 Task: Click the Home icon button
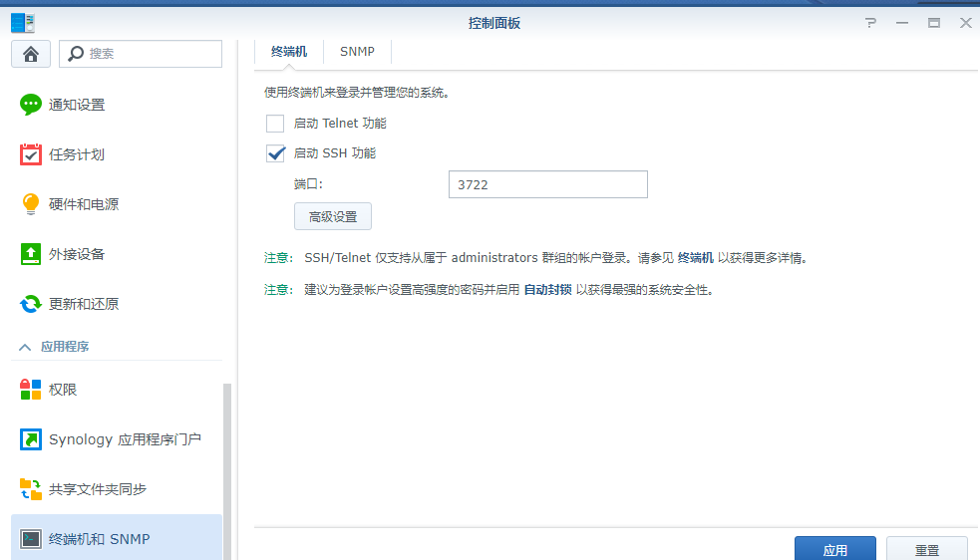30,54
